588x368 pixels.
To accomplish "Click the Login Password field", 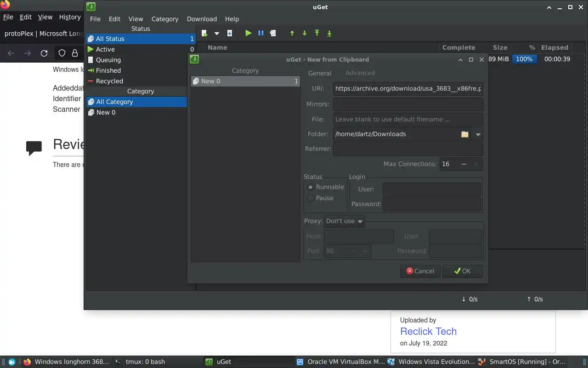I will 432,204.
